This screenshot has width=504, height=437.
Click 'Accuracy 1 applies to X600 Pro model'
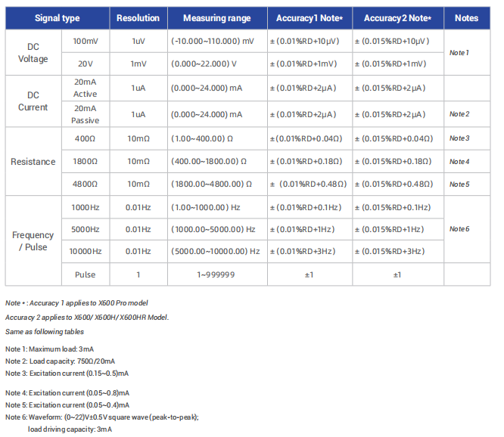click(x=89, y=302)
